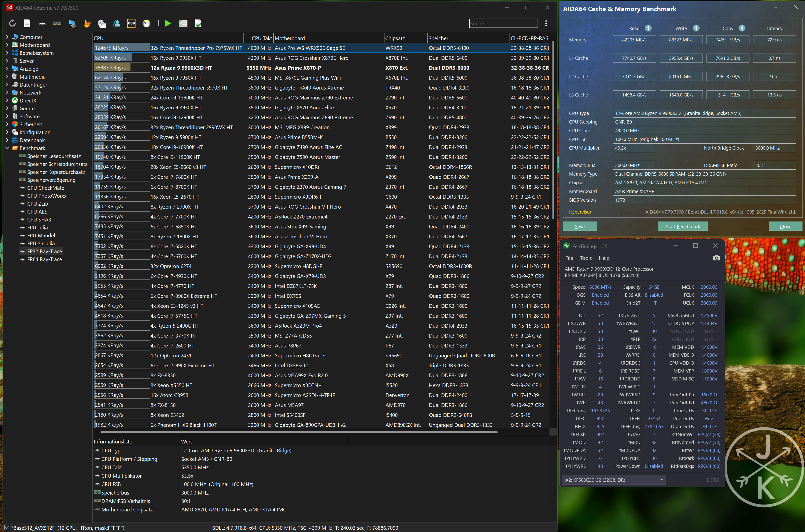
Task: Click the Memory Read value 82205 MB/s
Action: (x=634, y=40)
